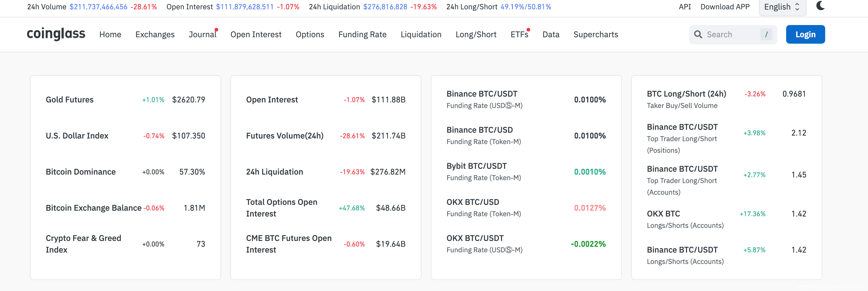Open the ETFs menu item
This screenshot has width=868, height=291.
click(x=519, y=34)
